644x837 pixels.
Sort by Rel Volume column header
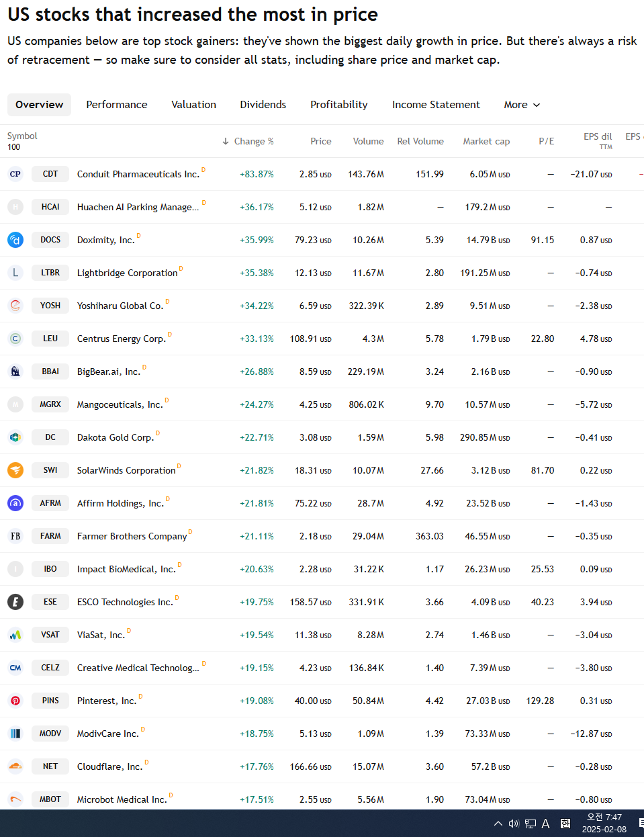(420, 141)
